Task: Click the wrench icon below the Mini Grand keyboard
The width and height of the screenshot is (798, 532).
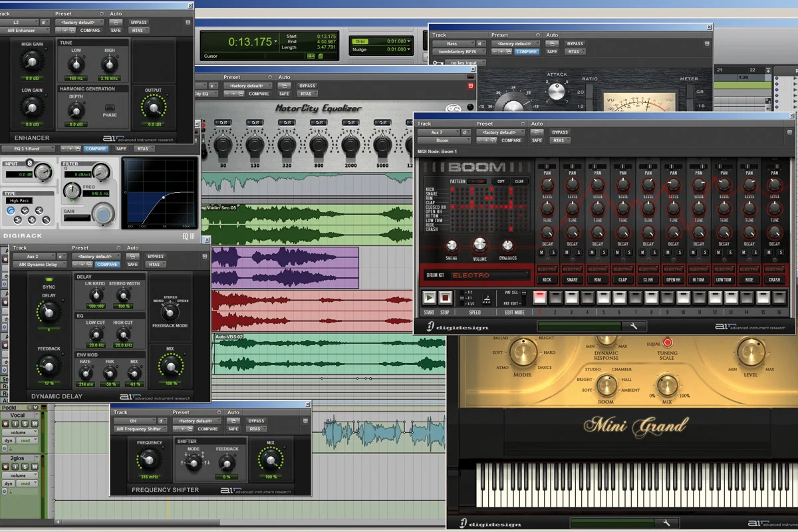Action: pyautogui.click(x=666, y=523)
